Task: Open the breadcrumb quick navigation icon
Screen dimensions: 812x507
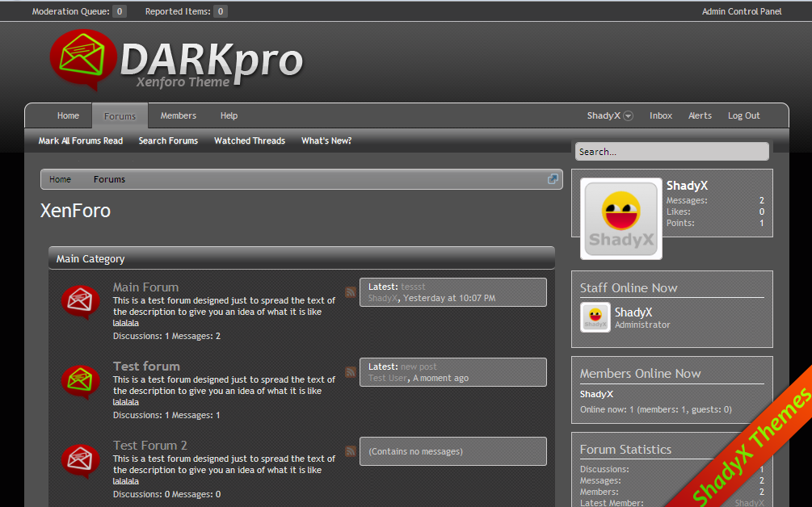Action: (x=553, y=179)
